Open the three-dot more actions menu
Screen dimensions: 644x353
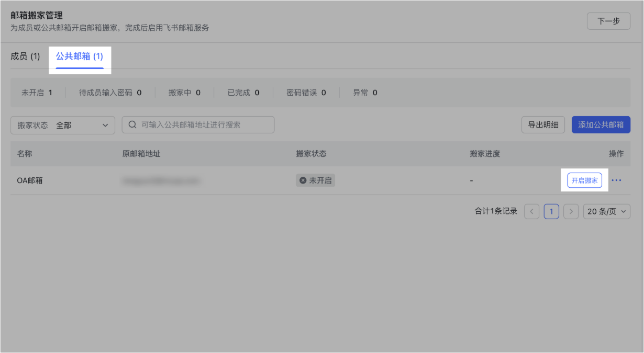pos(616,180)
